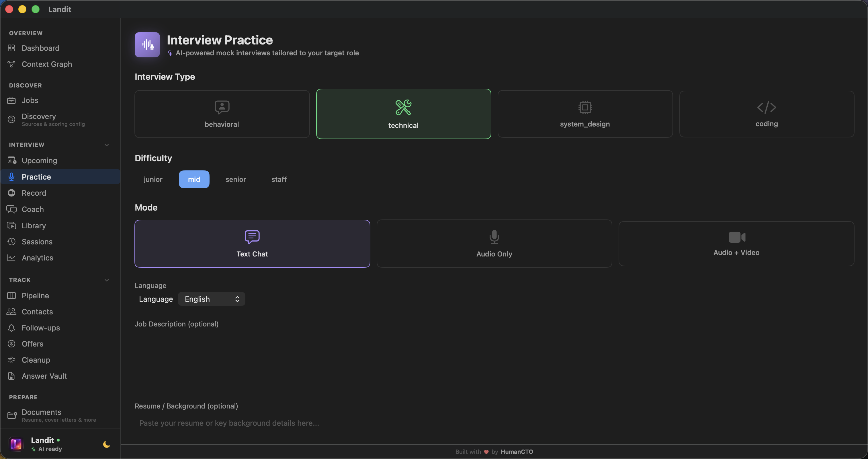Image resolution: width=868 pixels, height=459 pixels.
Task: Switch to the Practice tab
Action: (37, 176)
